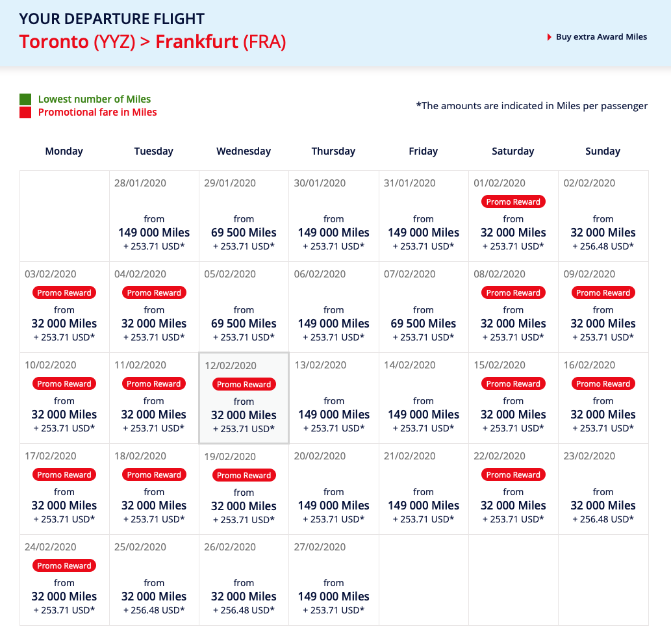Click the Sunday column header
671x644 pixels.
(603, 151)
